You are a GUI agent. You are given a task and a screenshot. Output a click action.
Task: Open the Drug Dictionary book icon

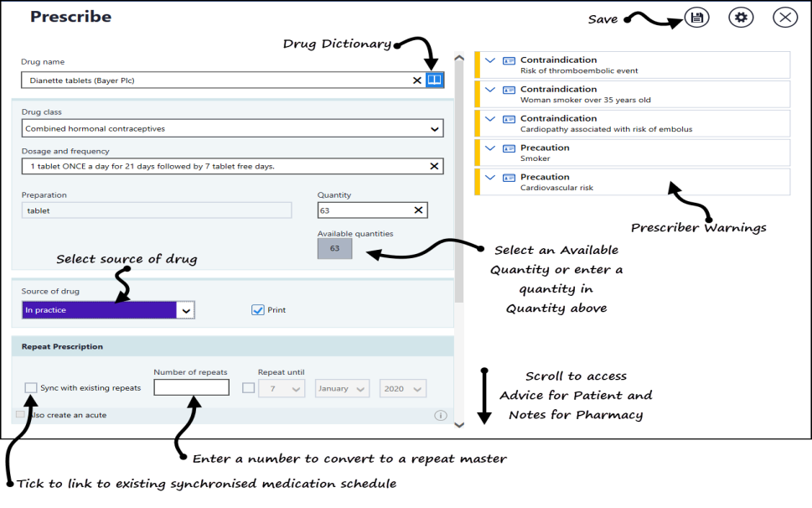pos(434,80)
